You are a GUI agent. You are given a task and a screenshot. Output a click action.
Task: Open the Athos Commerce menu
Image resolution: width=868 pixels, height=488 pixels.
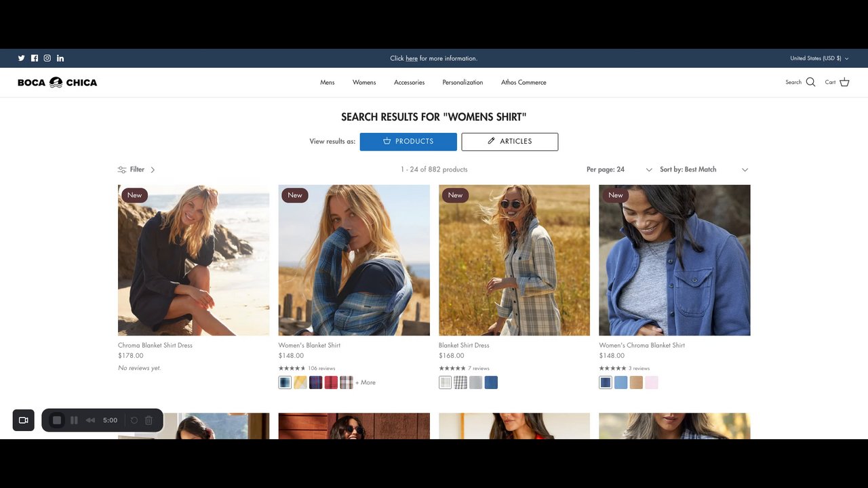click(524, 82)
